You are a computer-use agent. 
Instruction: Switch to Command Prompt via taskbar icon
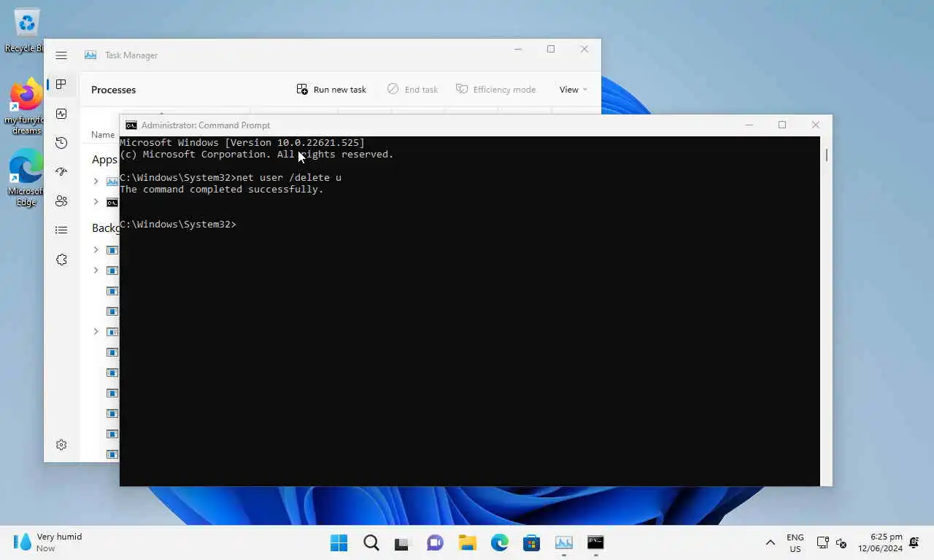(595, 542)
